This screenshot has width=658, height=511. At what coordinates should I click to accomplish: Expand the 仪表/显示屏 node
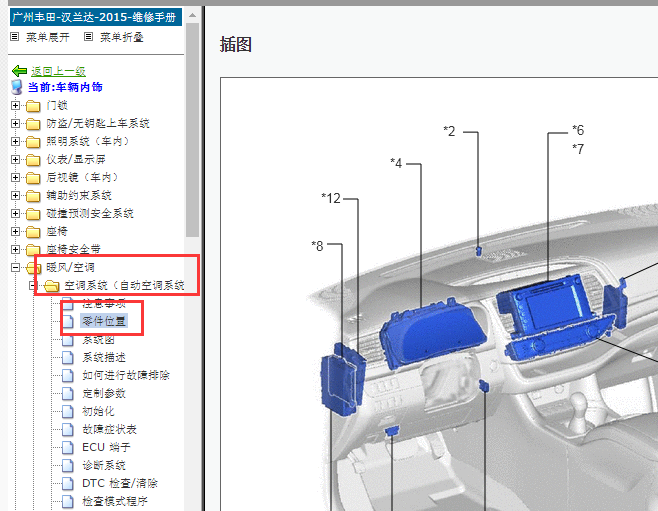point(15,159)
